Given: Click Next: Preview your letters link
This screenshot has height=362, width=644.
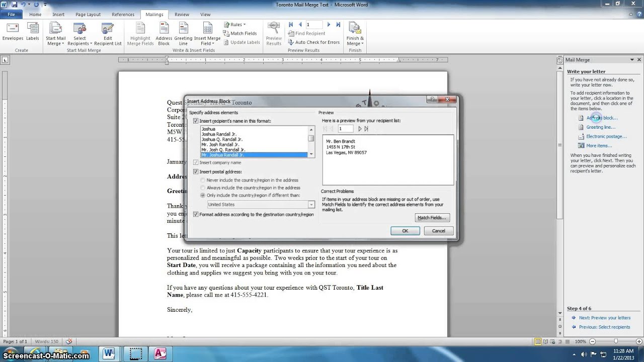Looking at the screenshot, I should click(604, 318).
